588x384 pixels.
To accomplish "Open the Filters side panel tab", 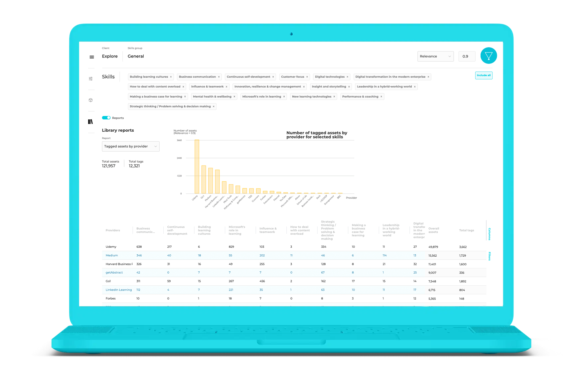I will point(490,256).
